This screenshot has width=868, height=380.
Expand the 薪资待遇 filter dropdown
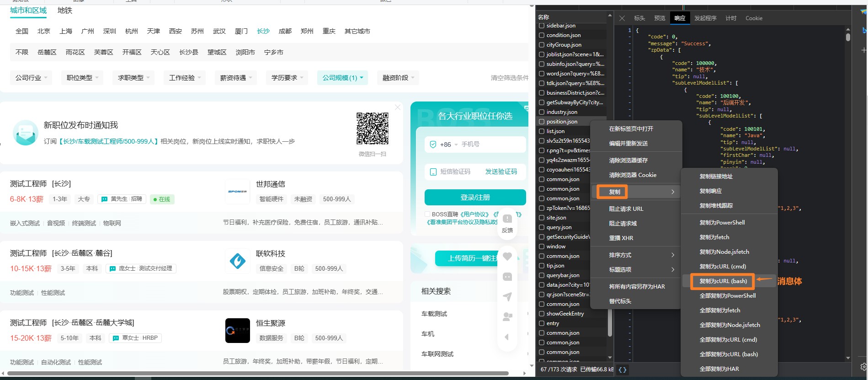(x=236, y=78)
